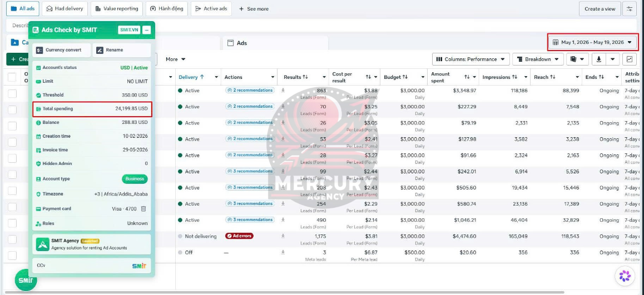Click the Currency convert button

click(x=62, y=50)
